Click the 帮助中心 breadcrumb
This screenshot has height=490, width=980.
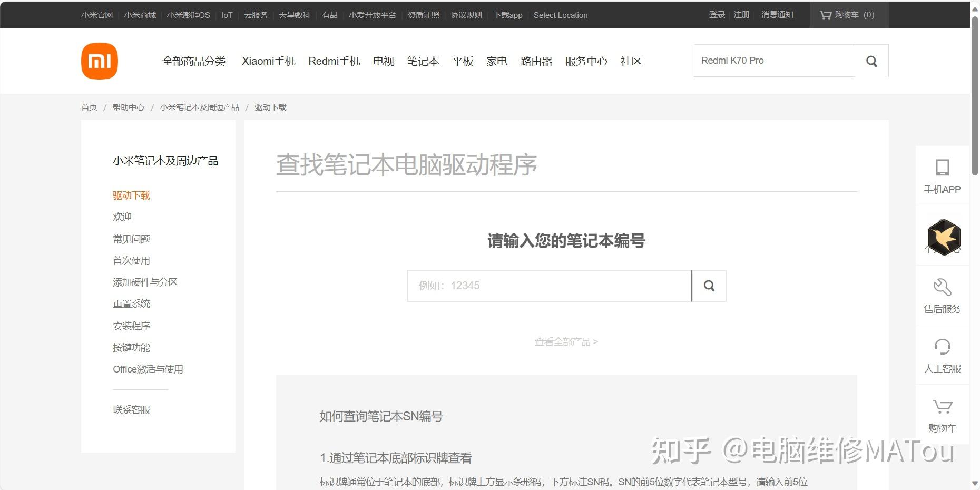[x=128, y=107]
